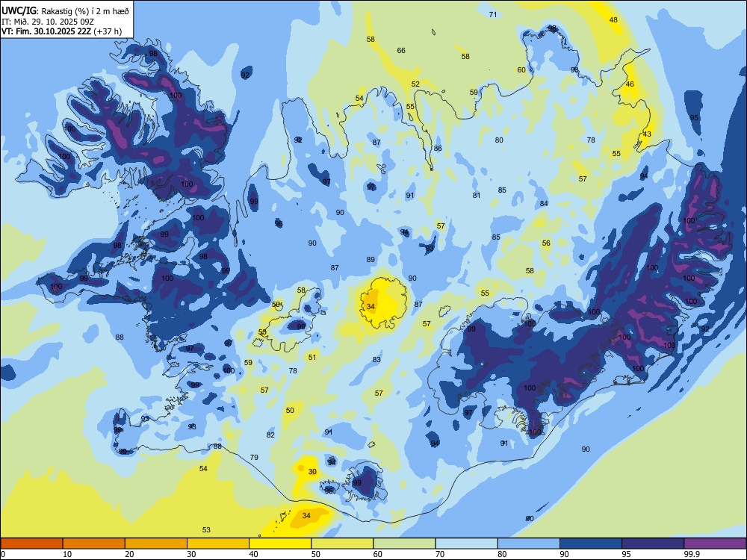The image size is (747, 560).
Task: Click the 'IT: Mið. 29. 10. 2025 09Z' line
Action: tap(48, 22)
